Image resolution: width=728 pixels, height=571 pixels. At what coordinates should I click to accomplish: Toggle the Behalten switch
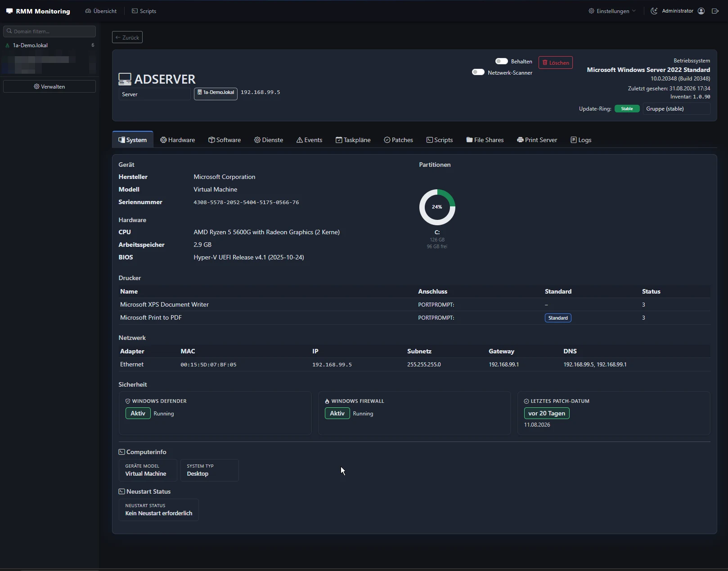coord(501,61)
